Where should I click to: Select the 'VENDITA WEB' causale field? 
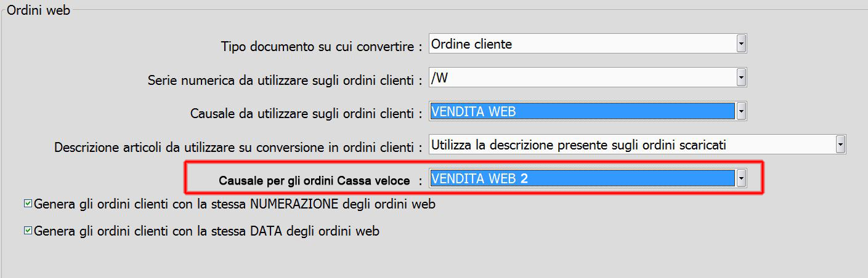click(x=582, y=111)
